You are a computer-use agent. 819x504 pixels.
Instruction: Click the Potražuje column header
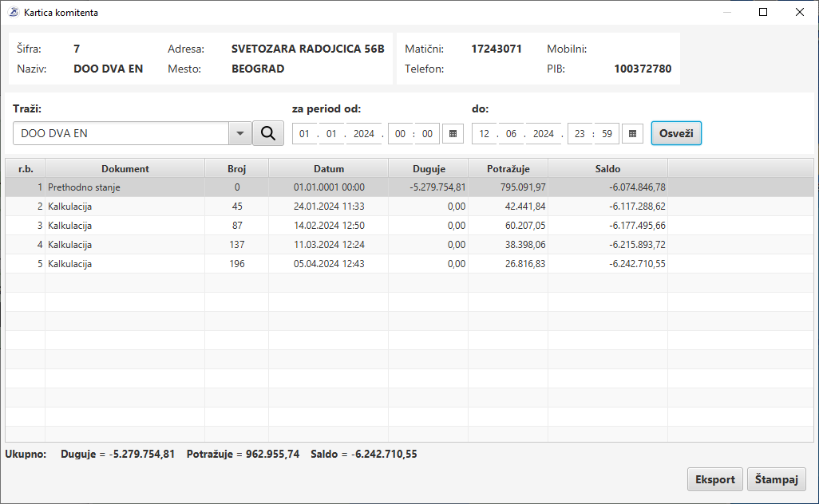[508, 169]
